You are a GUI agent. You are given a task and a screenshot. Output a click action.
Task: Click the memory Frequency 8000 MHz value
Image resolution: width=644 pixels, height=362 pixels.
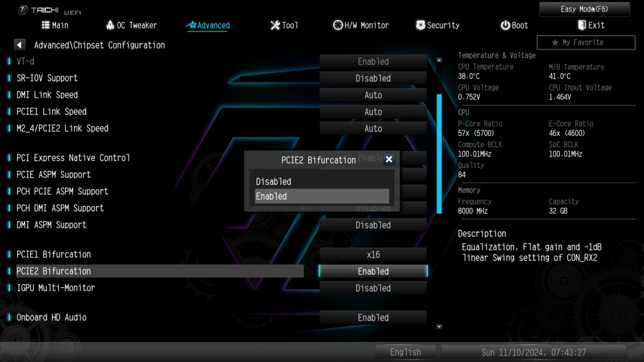pyautogui.click(x=473, y=211)
